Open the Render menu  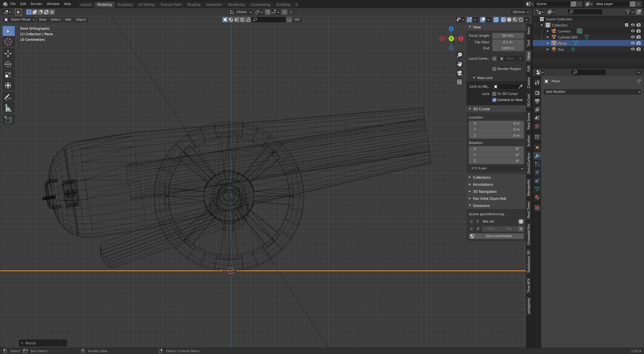tap(36, 4)
